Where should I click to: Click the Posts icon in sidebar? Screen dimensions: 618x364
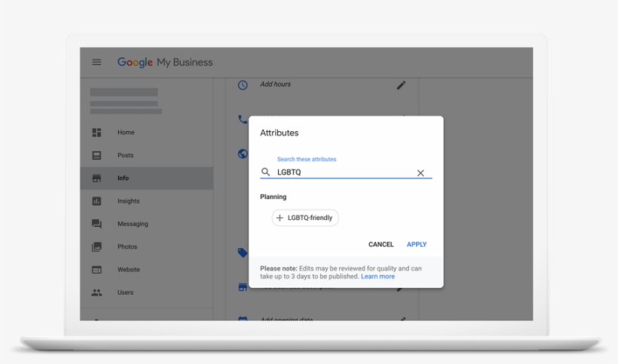[96, 155]
